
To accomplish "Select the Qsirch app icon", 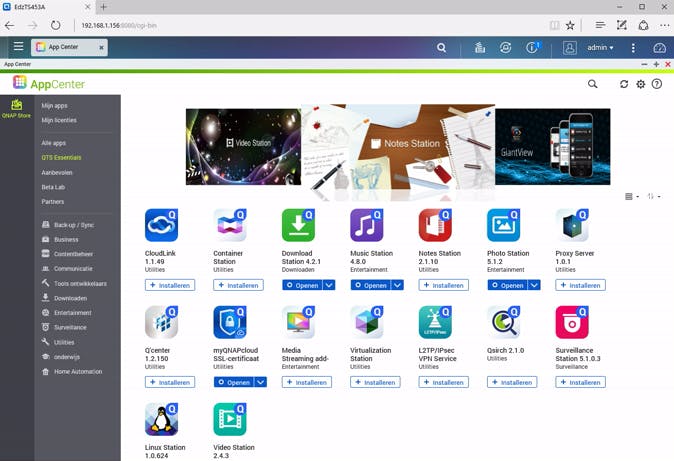I will [x=503, y=322].
